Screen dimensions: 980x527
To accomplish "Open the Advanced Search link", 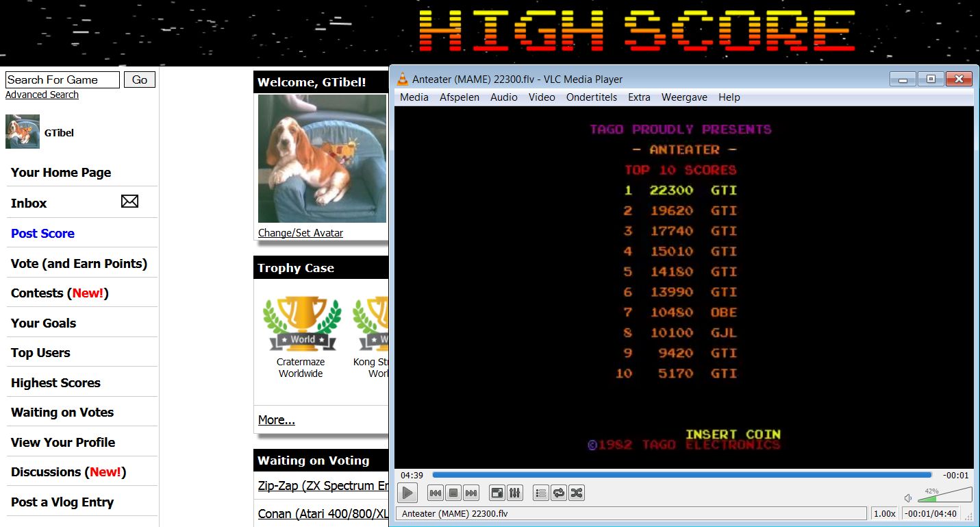I will (x=42, y=95).
